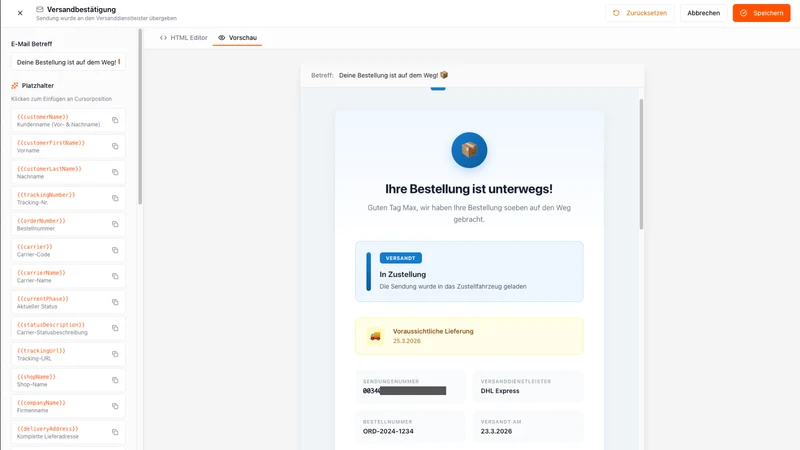
Task: Copy the {{trackingUrl}} placeholder icon
Action: pos(115,355)
